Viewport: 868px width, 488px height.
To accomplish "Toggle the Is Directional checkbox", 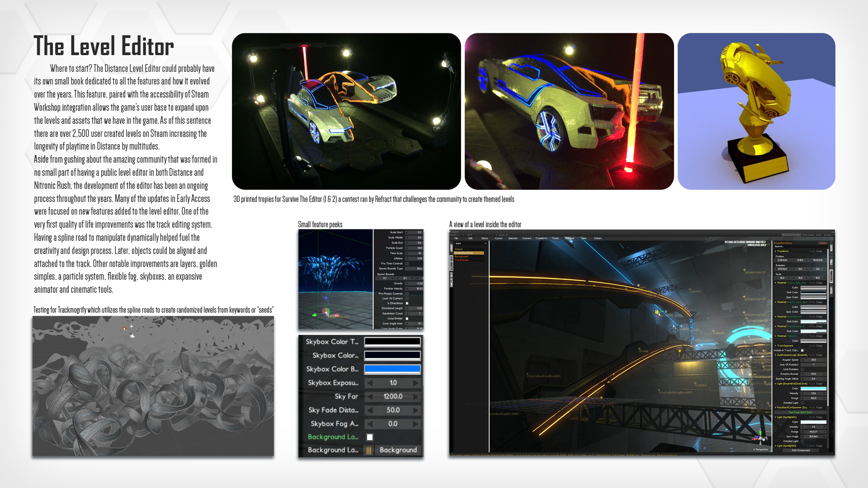I will point(407,303).
